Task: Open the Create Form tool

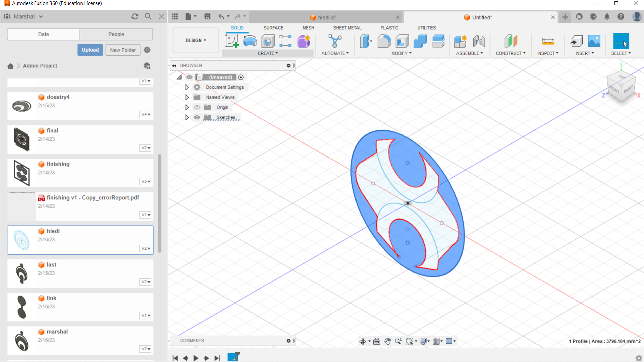Action: (x=304, y=41)
